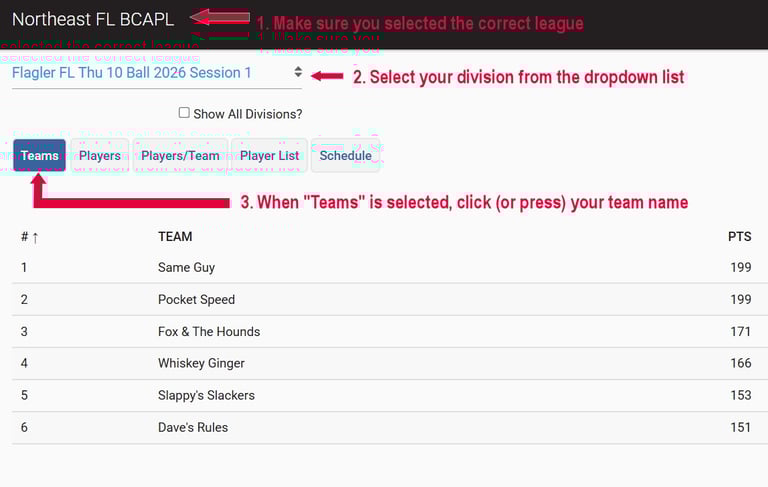The height and width of the screenshot is (487, 768).
Task: Click the red arrow beside the league name
Action: pyautogui.click(x=220, y=18)
